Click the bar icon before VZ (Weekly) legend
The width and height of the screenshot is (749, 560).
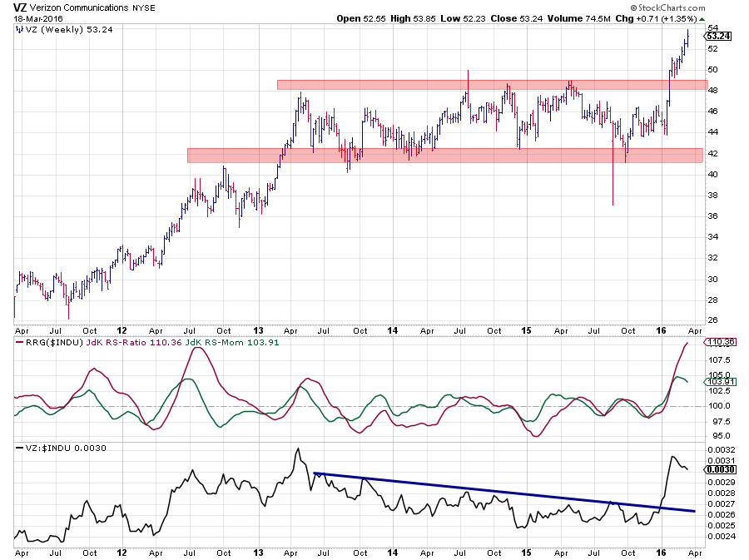point(18,29)
